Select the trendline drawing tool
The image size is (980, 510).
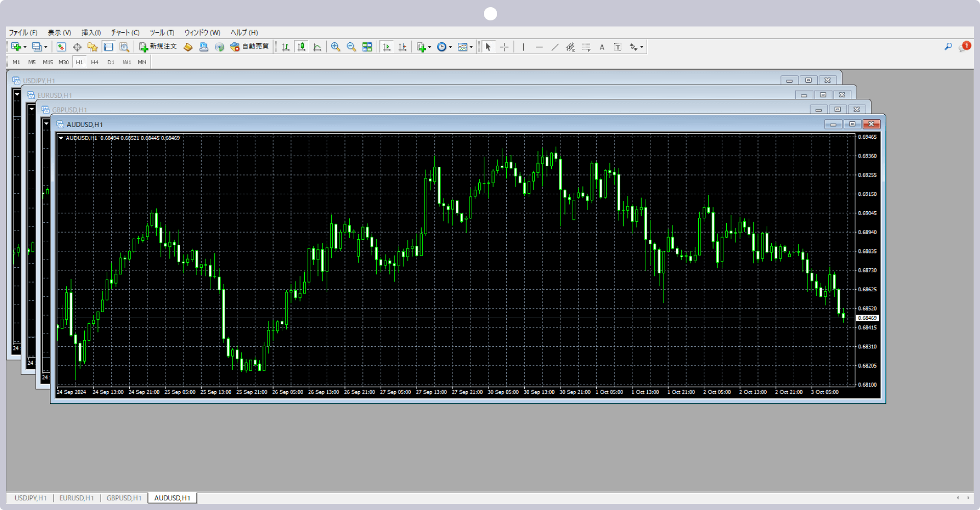[555, 47]
